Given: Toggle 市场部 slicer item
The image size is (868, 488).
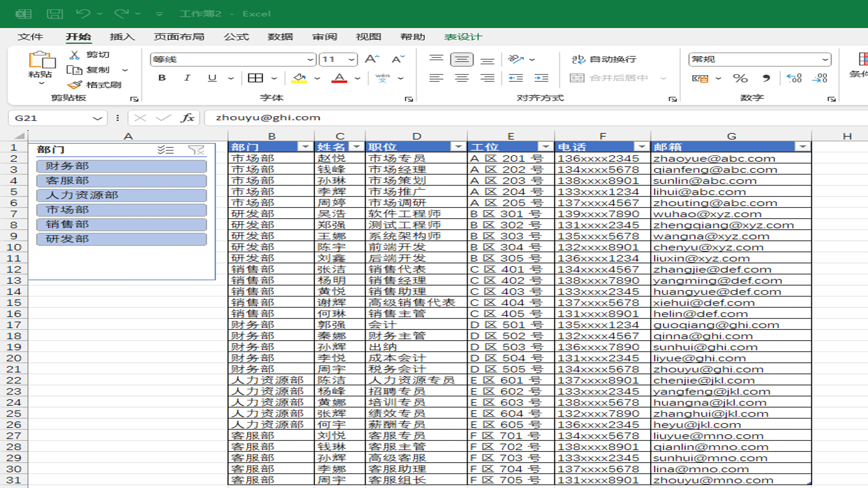Looking at the screenshot, I should click(122, 210).
